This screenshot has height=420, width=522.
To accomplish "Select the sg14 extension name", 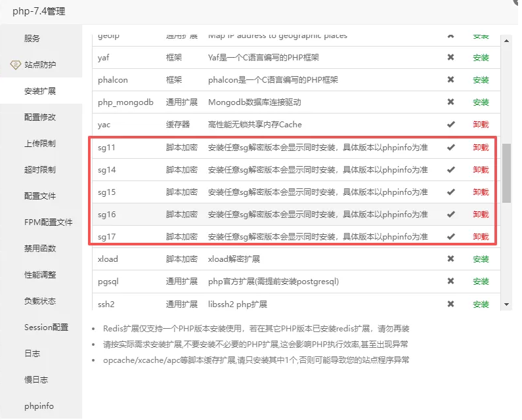I will pos(107,170).
